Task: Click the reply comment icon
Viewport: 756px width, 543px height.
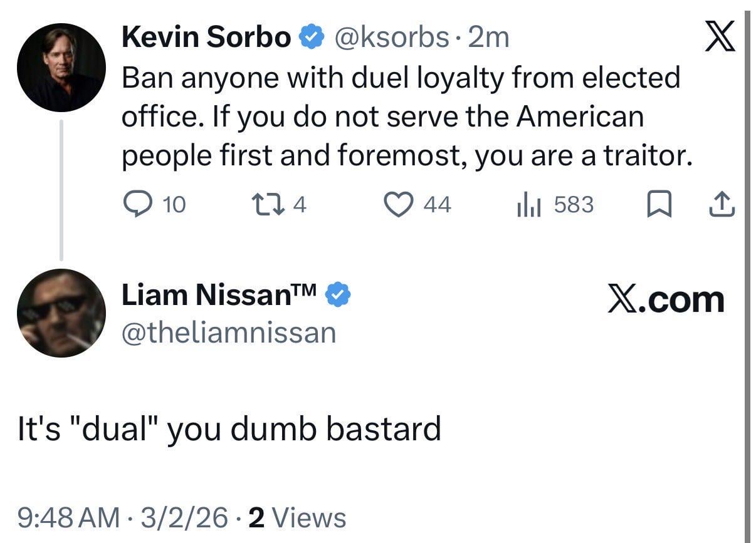Action: point(135,204)
